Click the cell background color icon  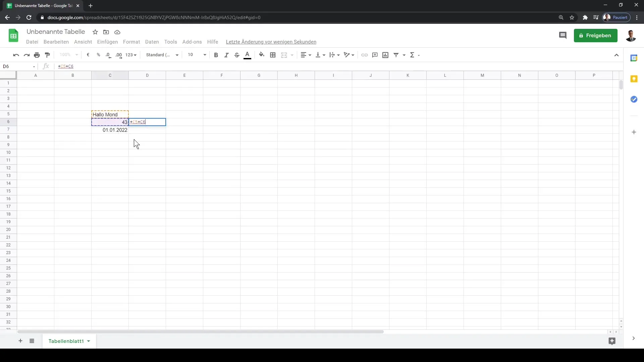click(x=262, y=55)
